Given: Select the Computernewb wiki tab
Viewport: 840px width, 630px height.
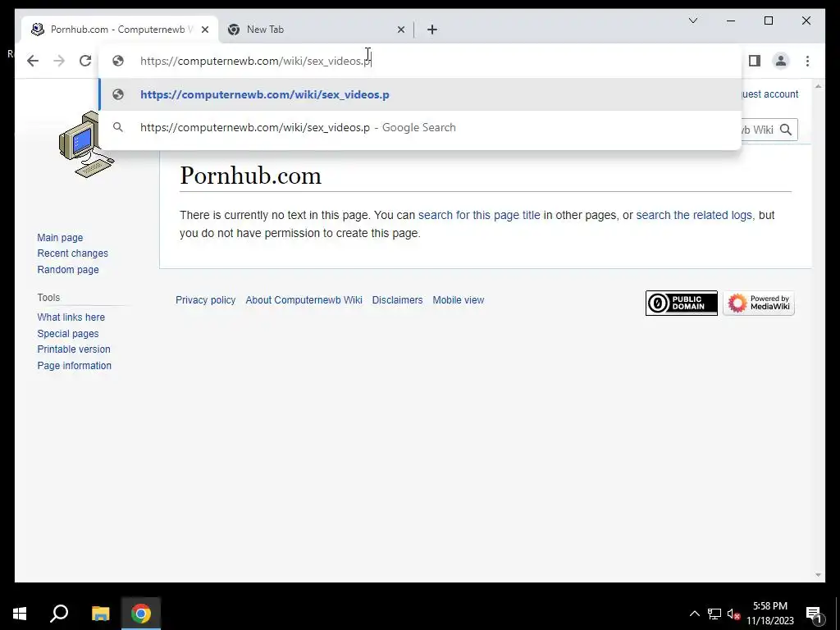Looking at the screenshot, I should (119, 30).
